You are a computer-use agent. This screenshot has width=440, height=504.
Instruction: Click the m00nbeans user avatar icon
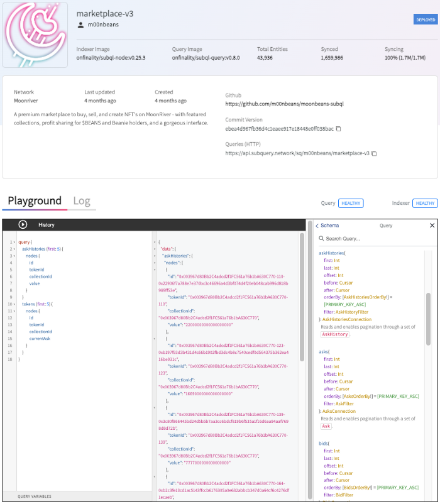80,25
